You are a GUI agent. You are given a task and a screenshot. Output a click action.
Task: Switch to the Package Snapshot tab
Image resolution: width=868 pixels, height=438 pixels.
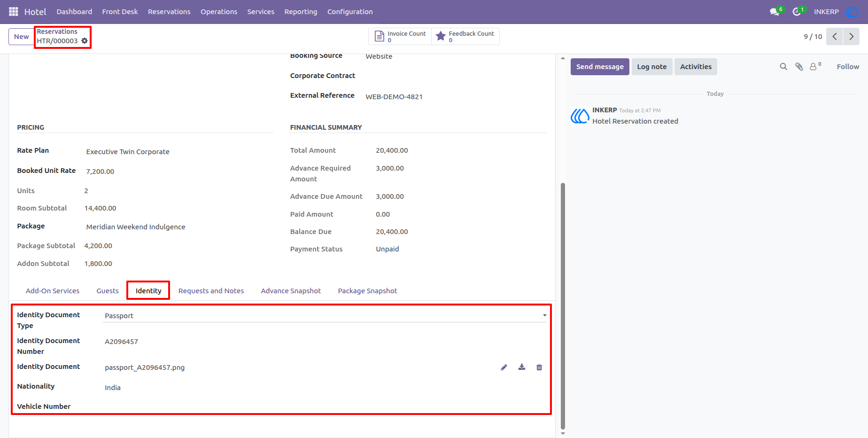pos(367,291)
